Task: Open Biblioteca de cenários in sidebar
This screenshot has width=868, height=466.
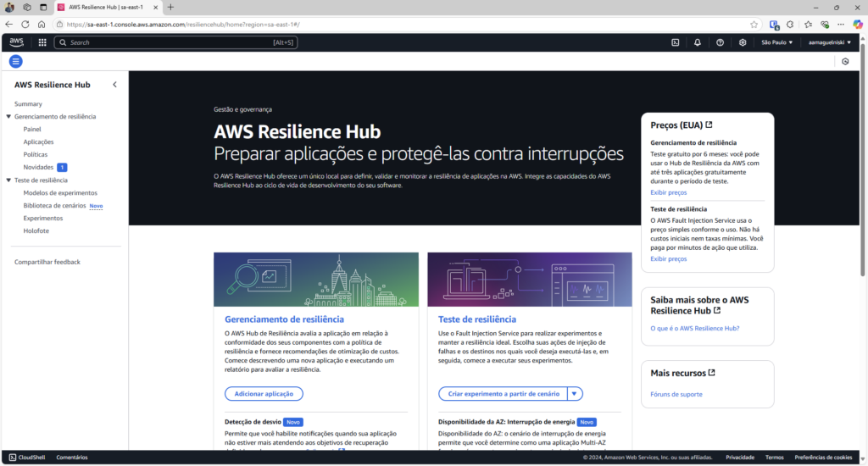Action: (x=54, y=205)
